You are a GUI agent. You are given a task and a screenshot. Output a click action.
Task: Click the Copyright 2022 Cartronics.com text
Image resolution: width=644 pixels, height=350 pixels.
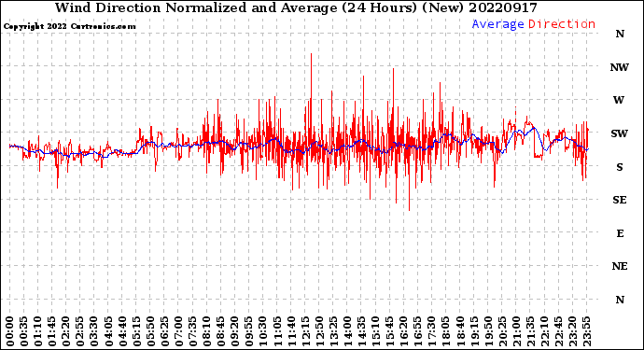click(69, 26)
